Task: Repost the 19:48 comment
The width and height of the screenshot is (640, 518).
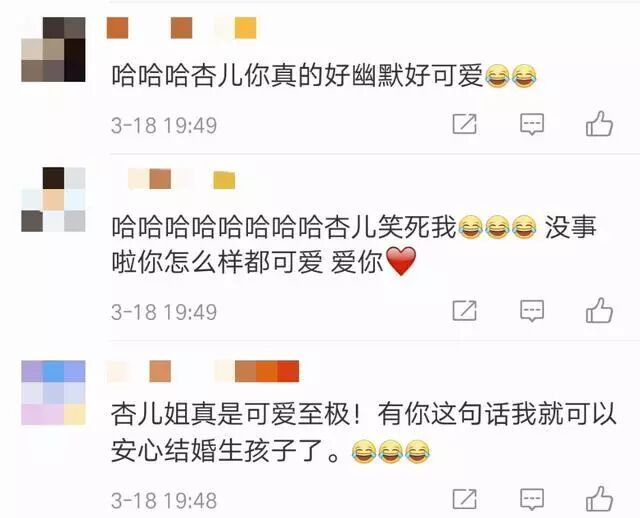Action: tap(464, 499)
